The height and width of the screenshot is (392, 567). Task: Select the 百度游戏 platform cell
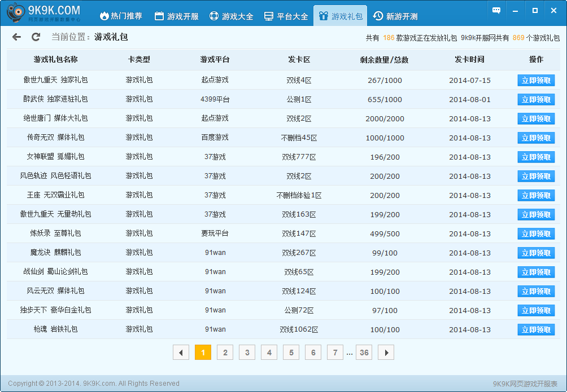click(215, 137)
